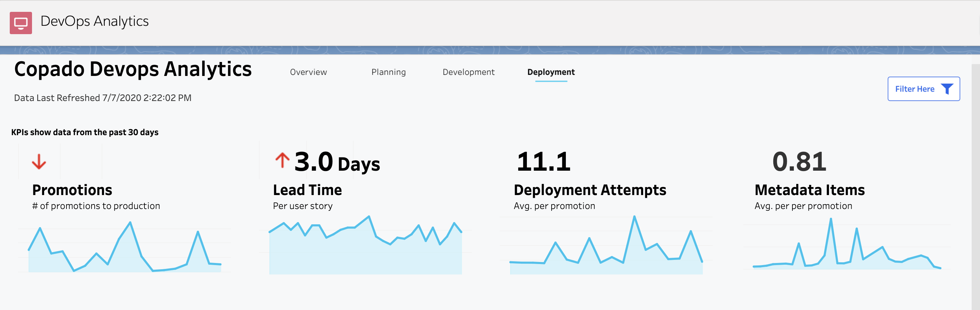Switch to the Planning tab
Screen dimensions: 980x310
click(x=388, y=72)
